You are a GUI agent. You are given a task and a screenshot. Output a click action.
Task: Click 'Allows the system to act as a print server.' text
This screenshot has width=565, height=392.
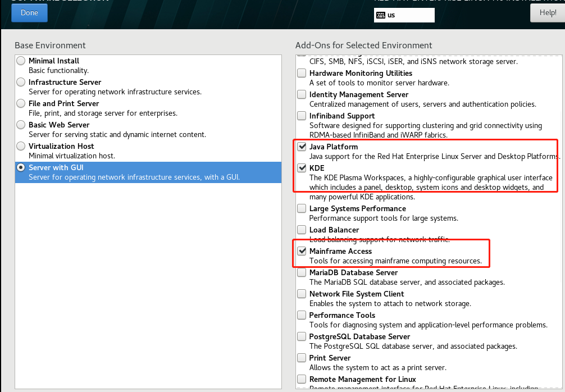pyautogui.click(x=377, y=368)
